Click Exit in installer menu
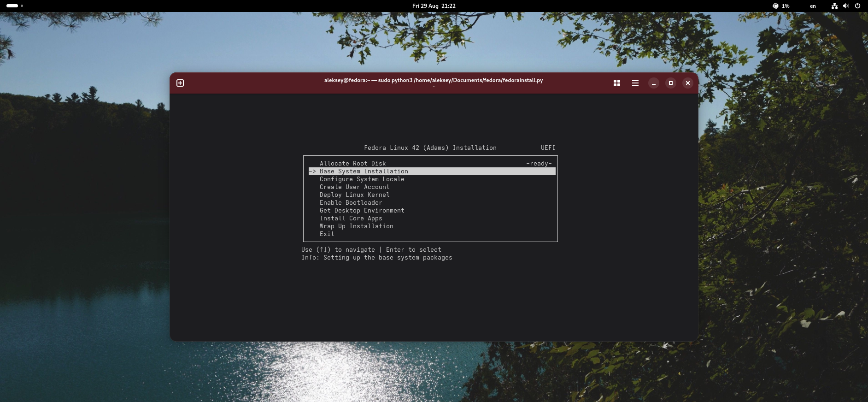 click(x=327, y=234)
